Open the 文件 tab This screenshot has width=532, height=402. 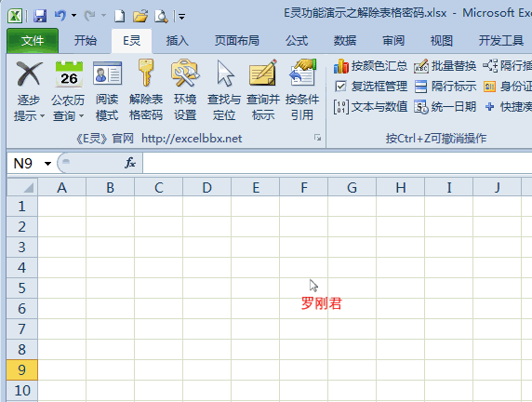(33, 41)
